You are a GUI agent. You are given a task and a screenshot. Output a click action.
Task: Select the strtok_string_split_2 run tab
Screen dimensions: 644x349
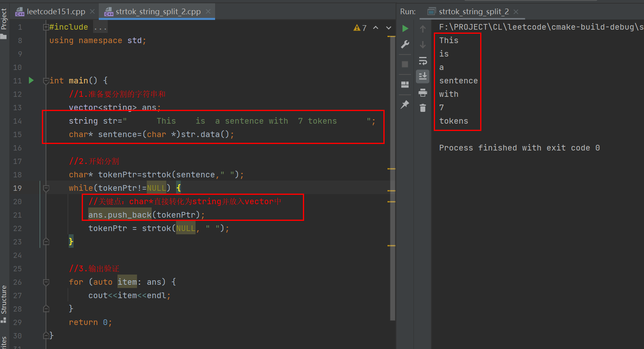(x=474, y=11)
